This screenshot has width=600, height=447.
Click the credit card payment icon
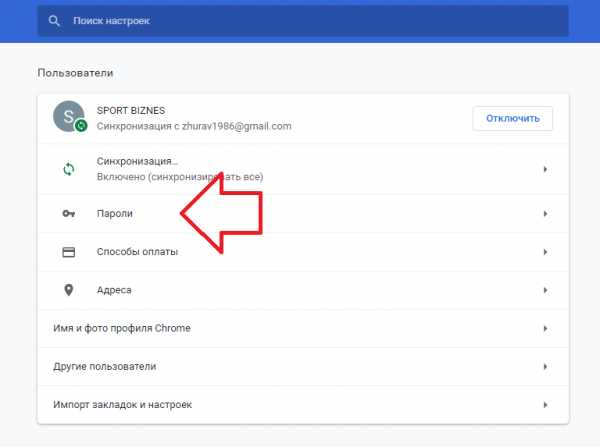click(x=68, y=252)
